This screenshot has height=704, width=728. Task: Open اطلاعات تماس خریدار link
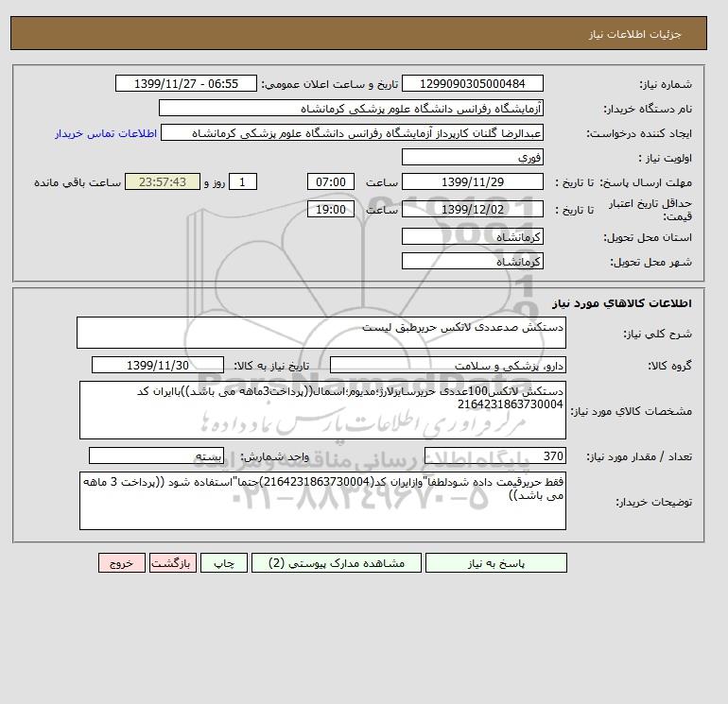click(106, 133)
